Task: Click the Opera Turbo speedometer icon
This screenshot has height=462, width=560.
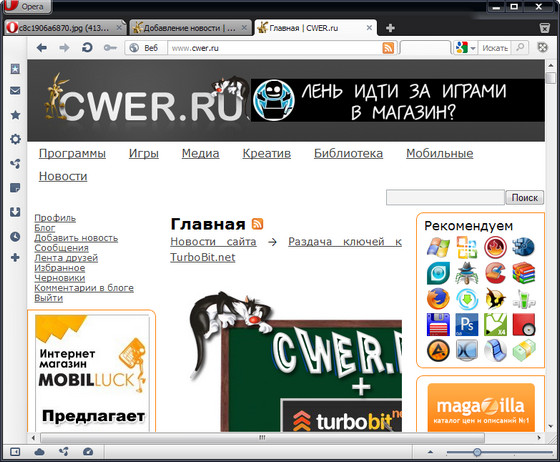Action: click(88, 452)
